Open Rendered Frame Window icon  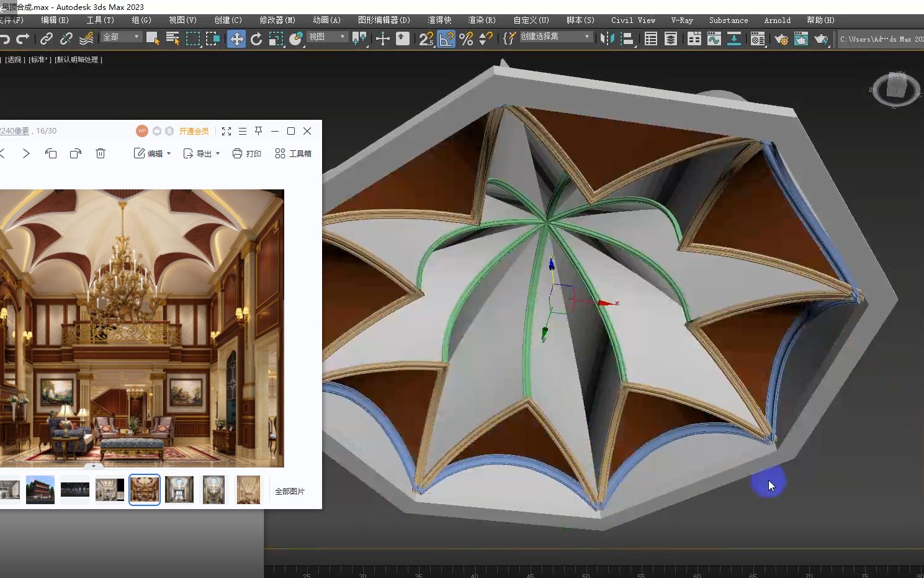(801, 38)
